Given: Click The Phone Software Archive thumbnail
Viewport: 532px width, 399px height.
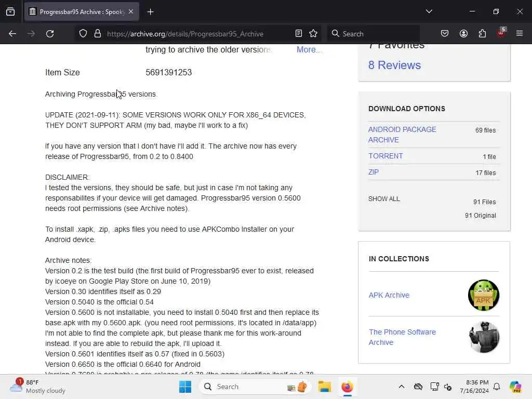Looking at the screenshot, I should [x=484, y=337].
